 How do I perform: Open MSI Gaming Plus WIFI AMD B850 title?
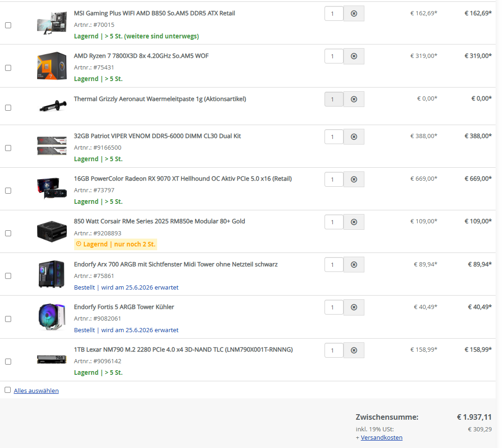(154, 13)
